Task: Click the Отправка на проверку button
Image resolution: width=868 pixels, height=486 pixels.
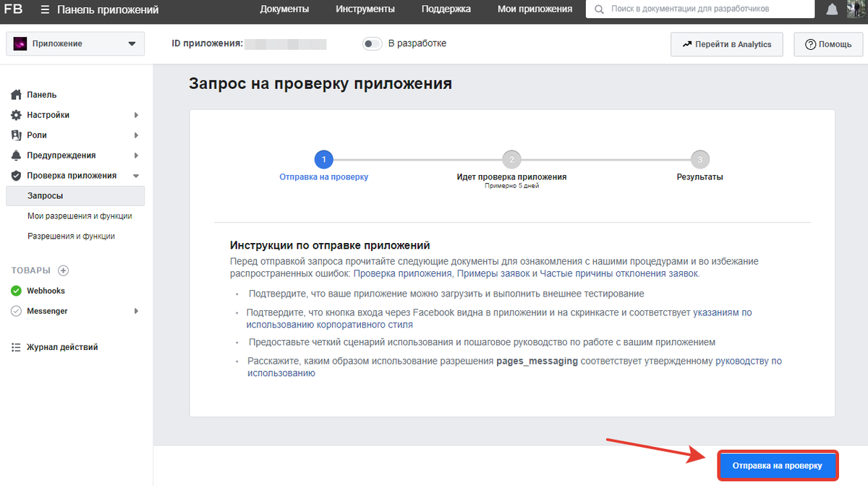Action: [778, 466]
